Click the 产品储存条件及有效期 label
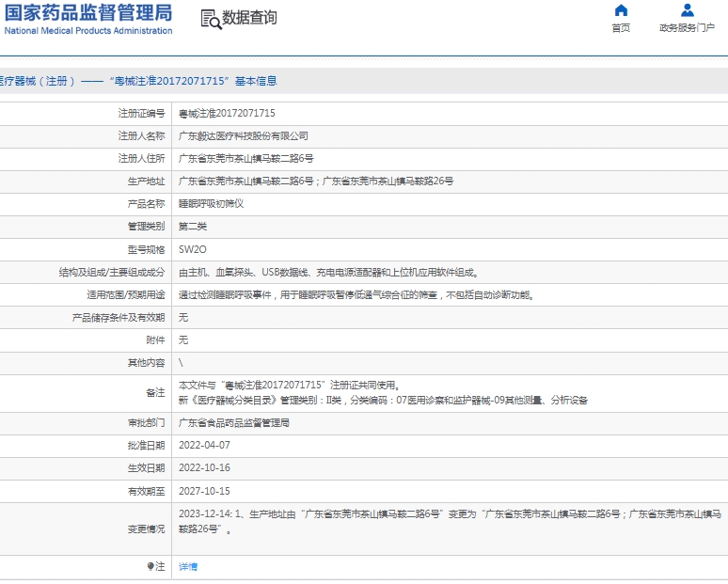728x584 pixels. [x=119, y=318]
